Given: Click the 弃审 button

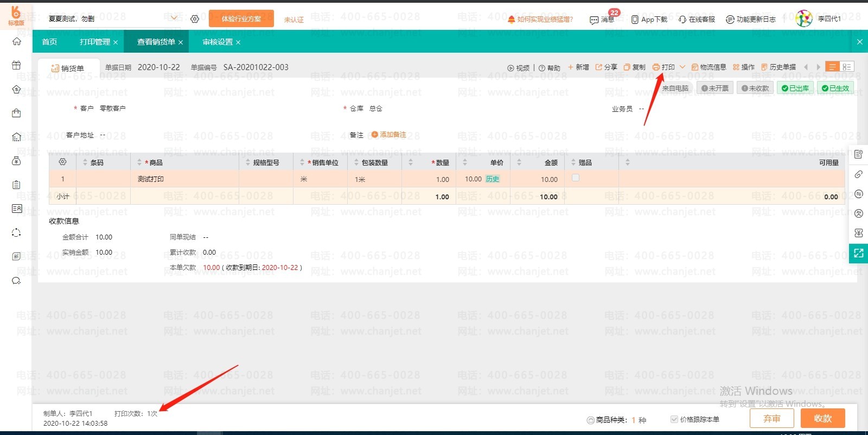Looking at the screenshot, I should pyautogui.click(x=772, y=419).
